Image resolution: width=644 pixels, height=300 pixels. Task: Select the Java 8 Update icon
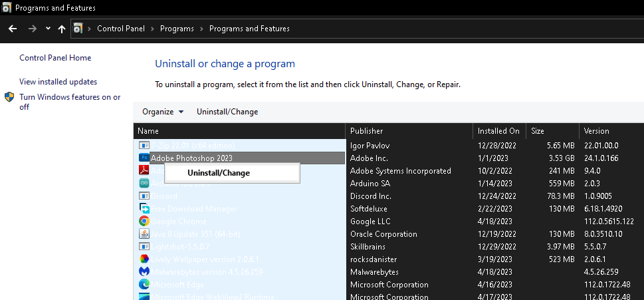[144, 234]
